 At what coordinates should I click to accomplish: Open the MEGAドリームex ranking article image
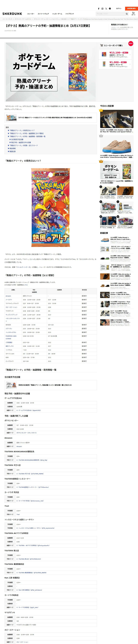117,170
